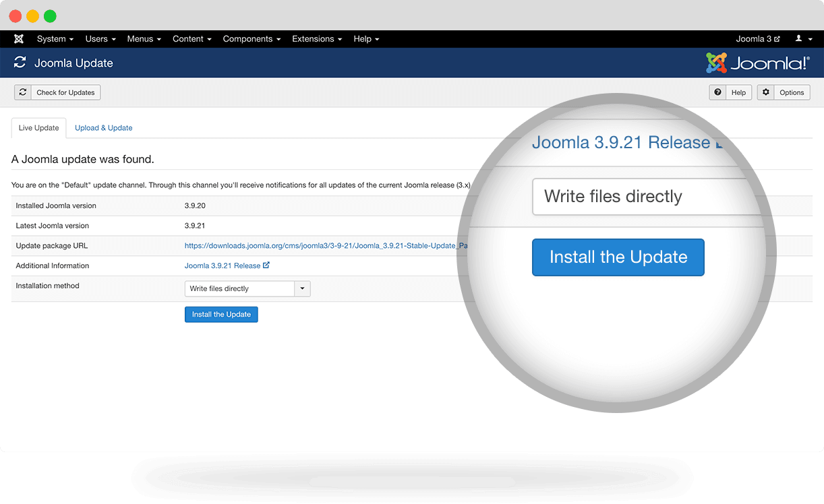The width and height of the screenshot is (824, 504).
Task: Click the magnified Install the Update button
Action: point(618,257)
